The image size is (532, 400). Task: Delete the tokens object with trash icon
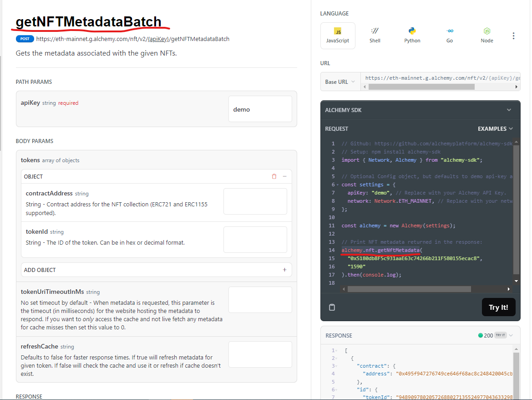tap(274, 176)
